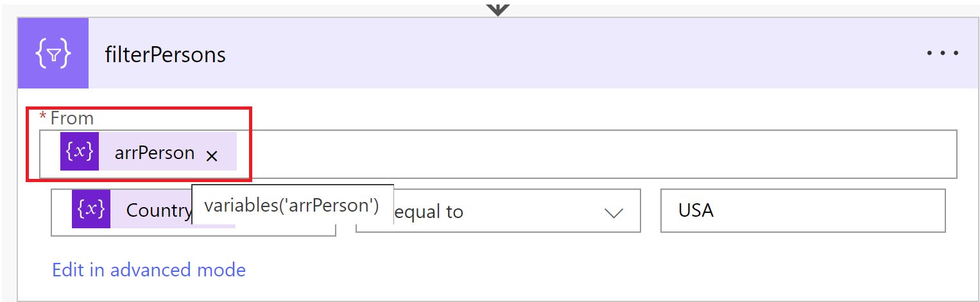Select the Country token label

pos(158,210)
